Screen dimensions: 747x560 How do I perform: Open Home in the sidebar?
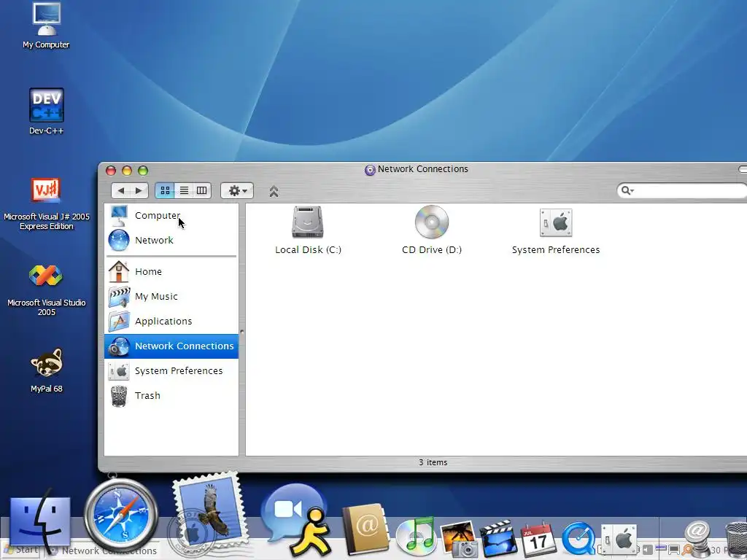pyautogui.click(x=171, y=272)
